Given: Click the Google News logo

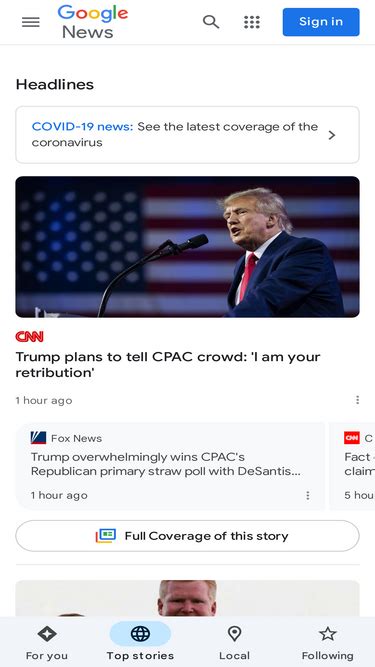Looking at the screenshot, I should [93, 22].
